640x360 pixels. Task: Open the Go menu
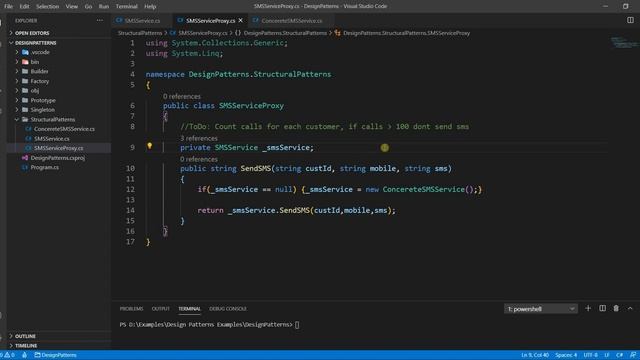(x=88, y=7)
